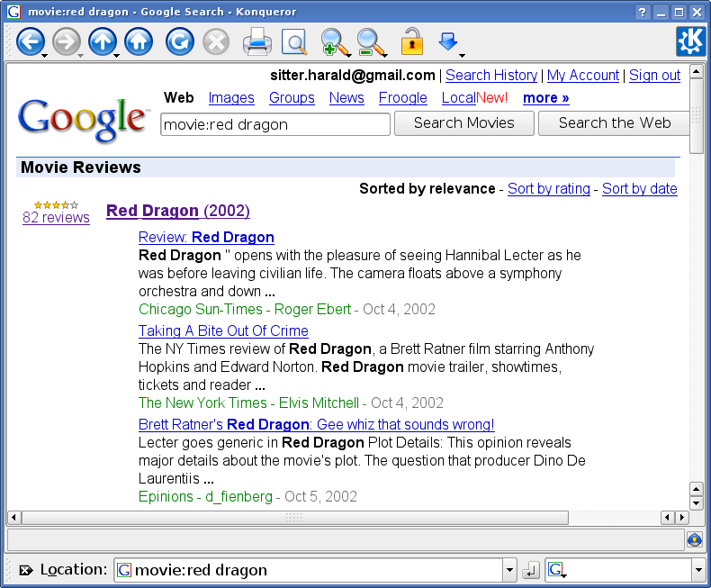Click the Google search query field
The image size is (711, 588).
click(275, 124)
